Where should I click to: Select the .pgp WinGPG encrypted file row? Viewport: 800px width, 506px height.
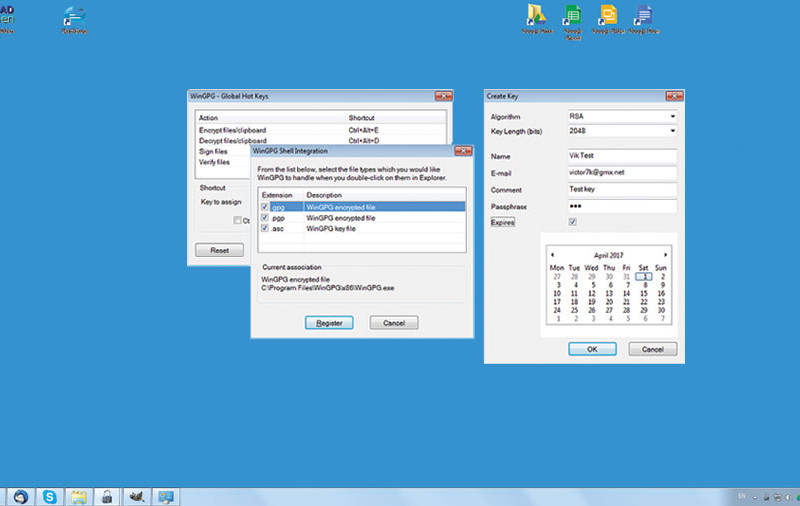[362, 218]
